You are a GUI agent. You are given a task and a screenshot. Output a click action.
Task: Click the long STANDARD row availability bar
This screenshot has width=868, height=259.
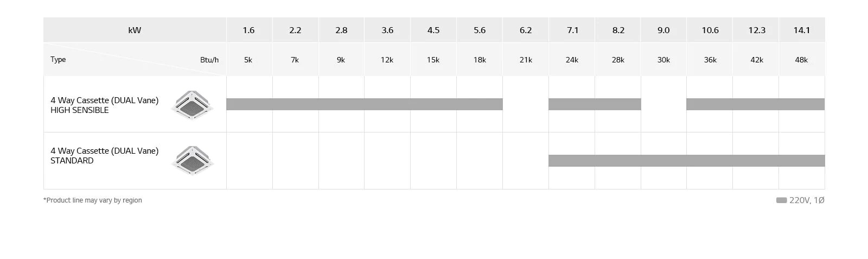click(686, 161)
